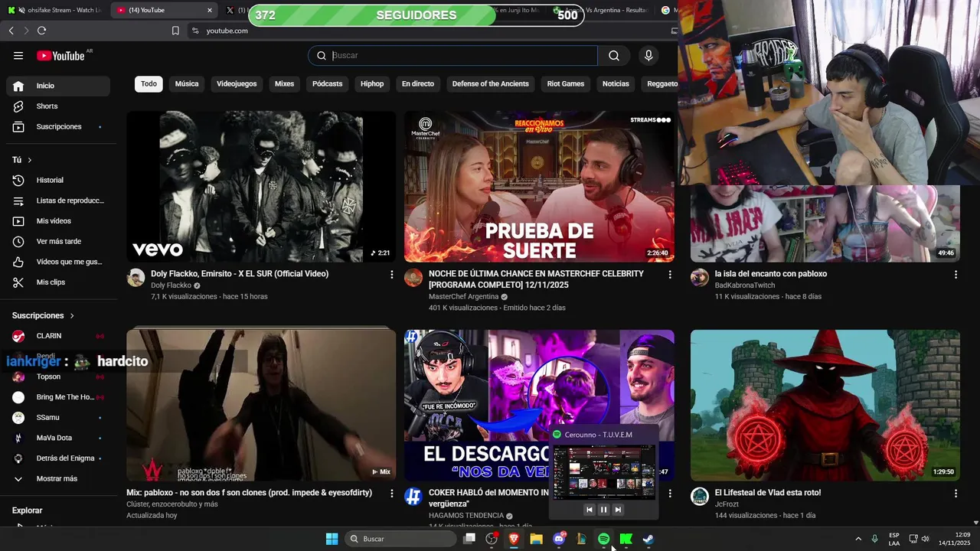This screenshot has width=980, height=551.
Task: Open the site settings icon beside youtube.com
Action: tap(195, 31)
